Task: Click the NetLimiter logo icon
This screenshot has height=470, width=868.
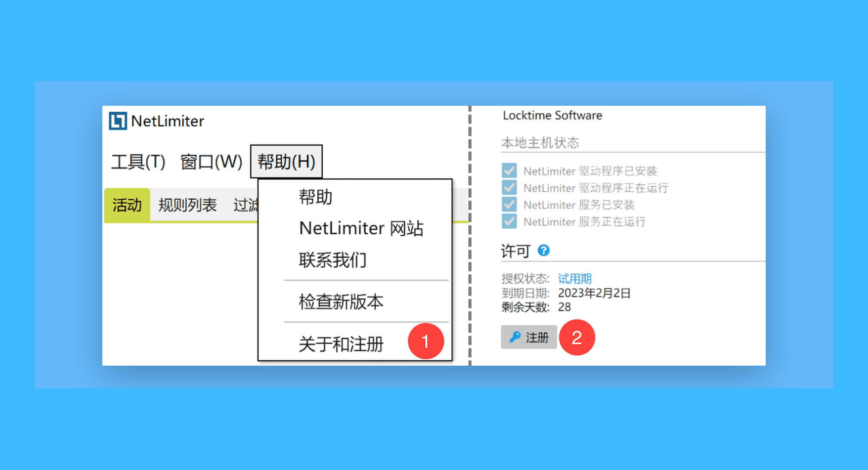Action: 118,121
